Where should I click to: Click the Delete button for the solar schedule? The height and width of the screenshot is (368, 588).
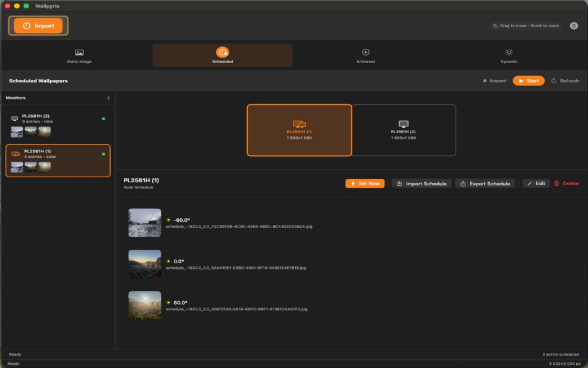click(x=568, y=183)
